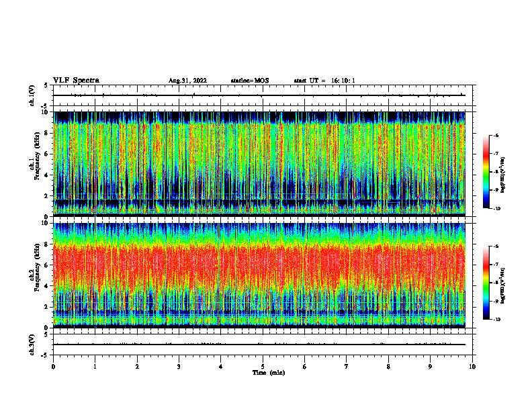Screen dimensions: 532x411
Task: Click the ch.2 spectrogram panel
Action: (x=259, y=275)
